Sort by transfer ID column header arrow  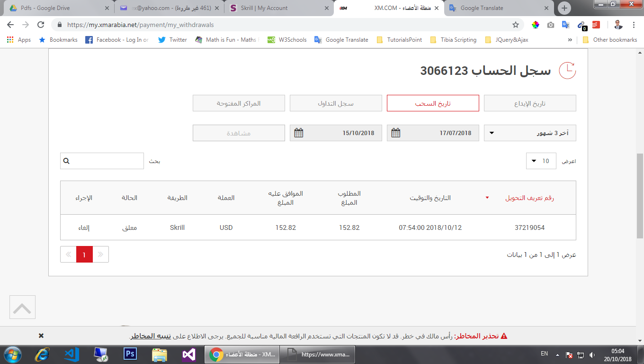click(487, 198)
